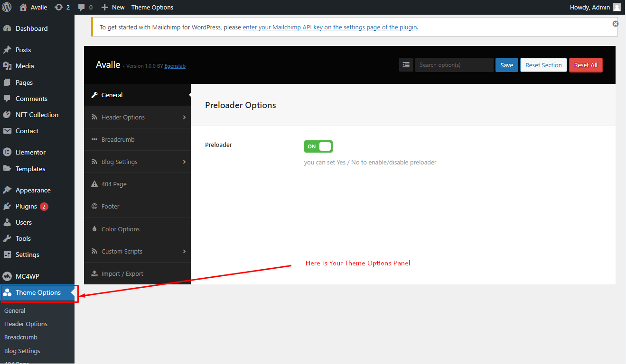Click the RSS icon beside Custom Scripts

pos(94,251)
